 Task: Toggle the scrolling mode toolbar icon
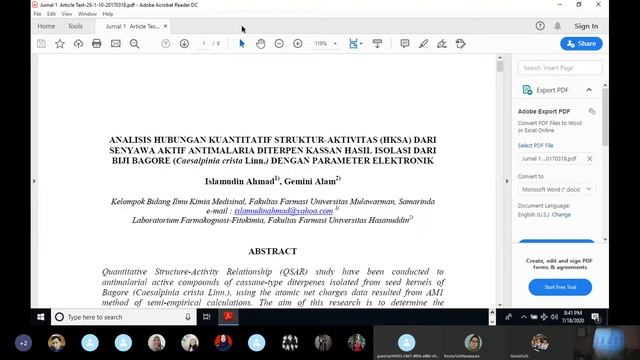[x=378, y=44]
